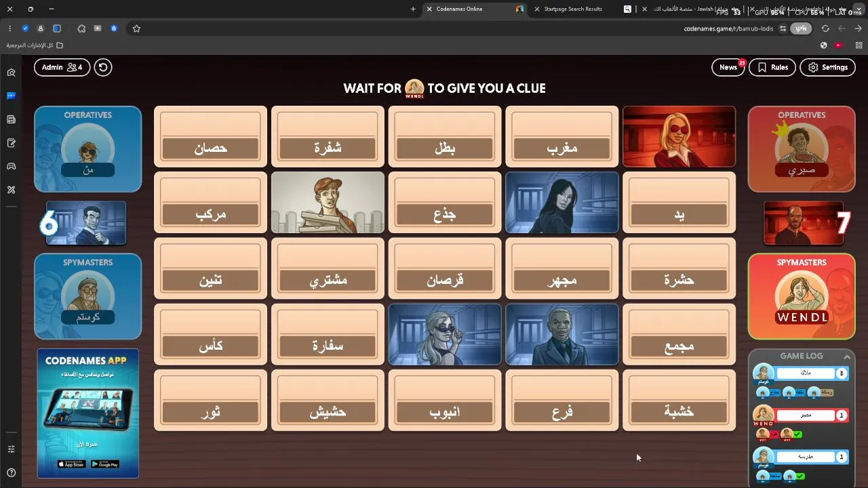Collapse the Game Log panel chevron

coord(847,357)
